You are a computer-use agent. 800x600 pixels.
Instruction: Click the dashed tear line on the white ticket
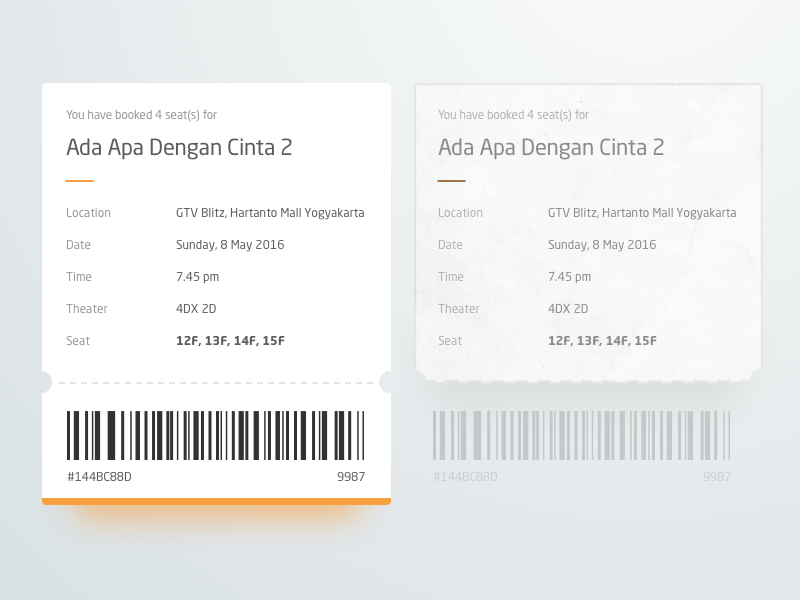216,382
